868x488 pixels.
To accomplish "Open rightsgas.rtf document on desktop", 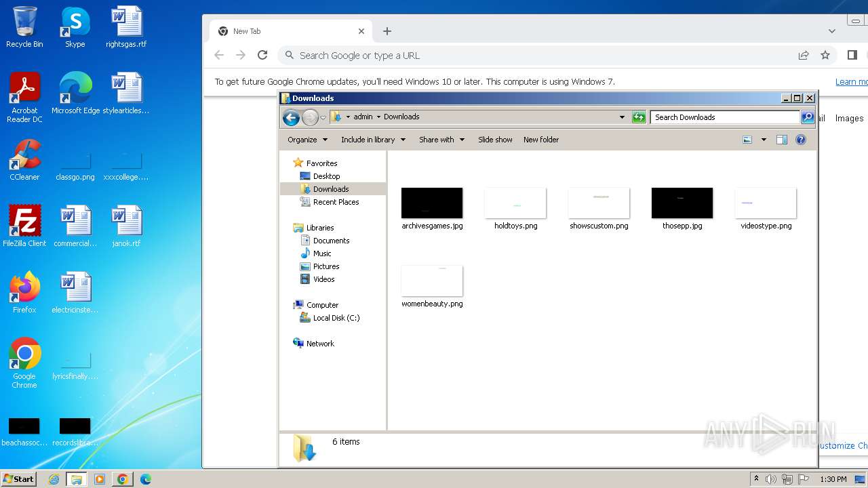I will pyautogui.click(x=126, y=27).
